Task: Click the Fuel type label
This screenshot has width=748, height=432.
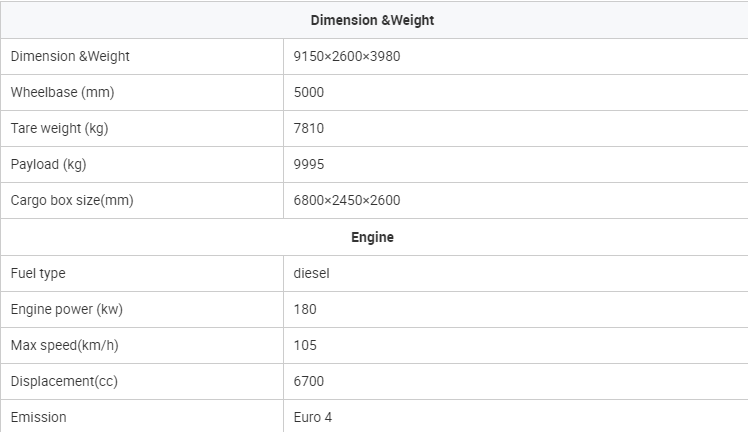Action: [x=38, y=273]
